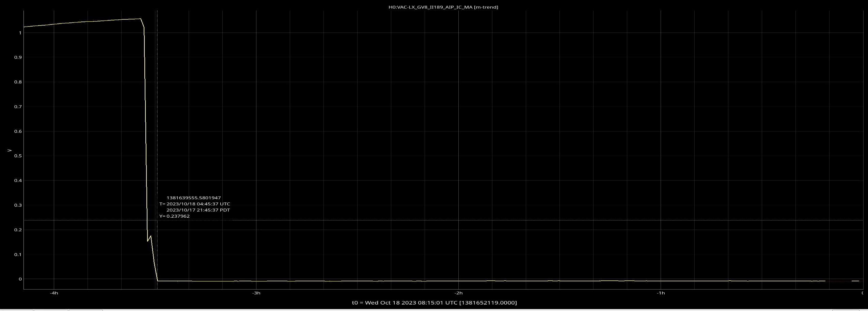Click the UTC time line in the cursor readout
This screenshot has width=868, height=311.
tap(195, 204)
